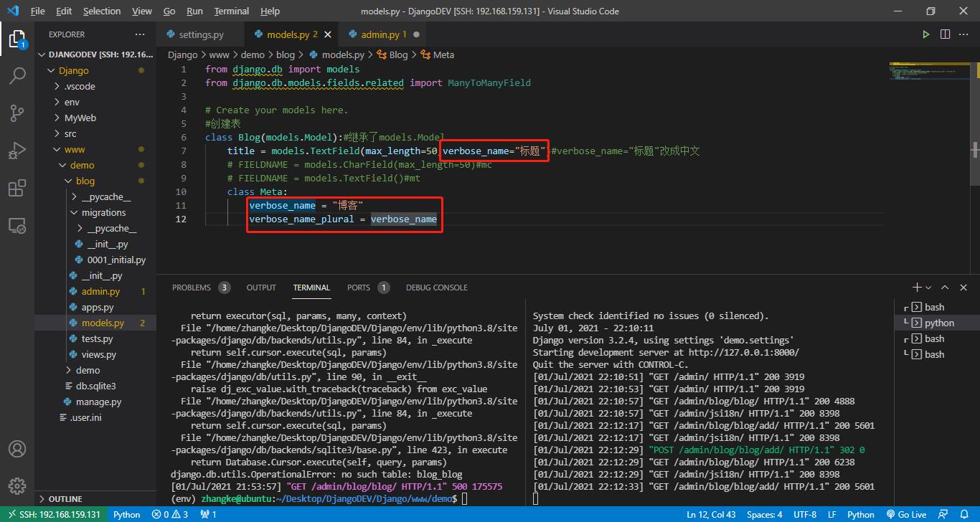Viewport: 980px width, 522px height.
Task: Change end of line sequence LF
Action: (x=832, y=514)
